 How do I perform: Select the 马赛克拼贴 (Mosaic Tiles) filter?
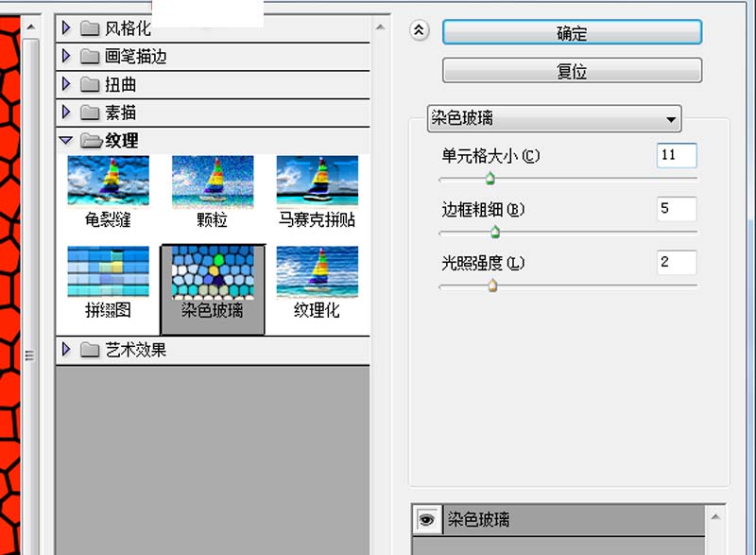(x=317, y=180)
